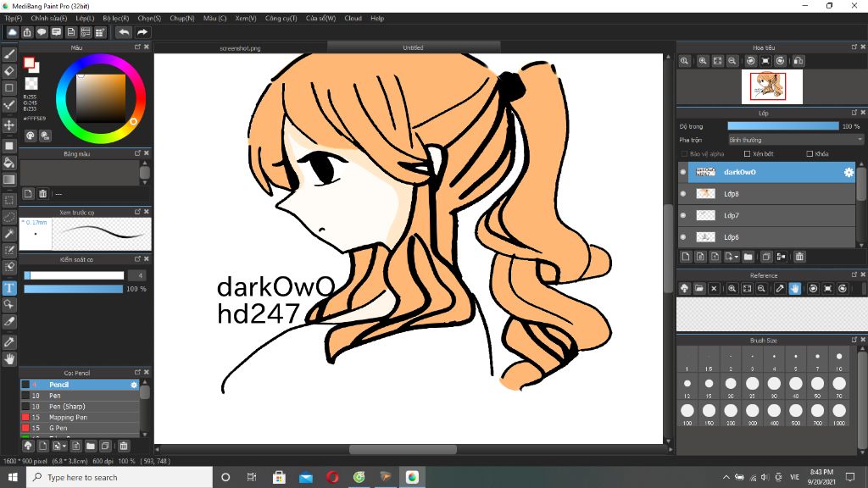Select the Lasso tool
The image size is (868, 488).
pyautogui.click(x=8, y=217)
